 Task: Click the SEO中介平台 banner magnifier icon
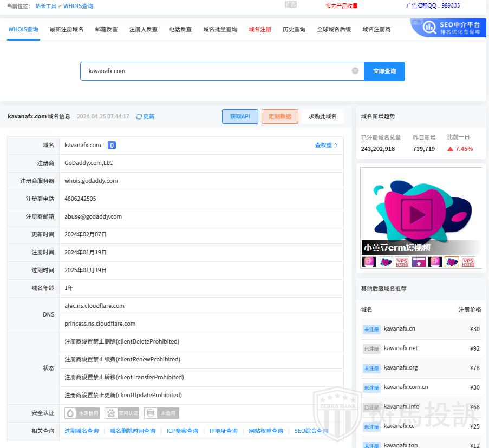pyautogui.click(x=429, y=27)
